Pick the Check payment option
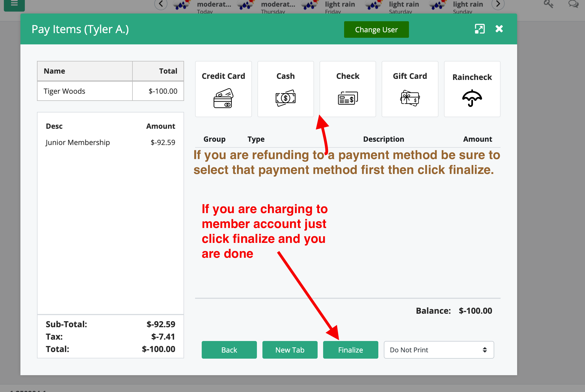This screenshot has height=392, width=585. [x=348, y=89]
